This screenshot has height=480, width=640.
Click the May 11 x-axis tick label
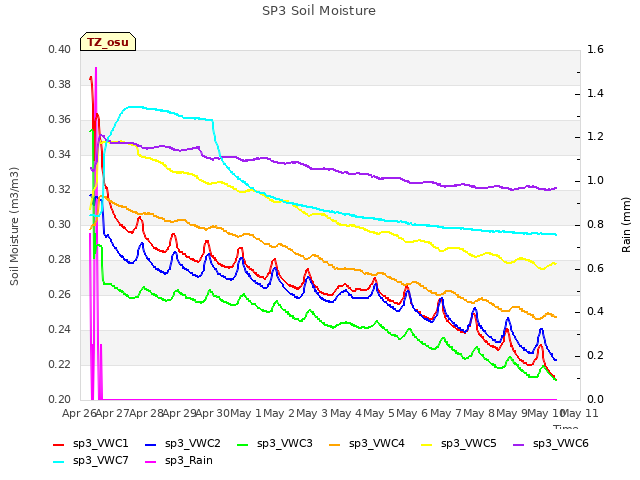(580, 413)
